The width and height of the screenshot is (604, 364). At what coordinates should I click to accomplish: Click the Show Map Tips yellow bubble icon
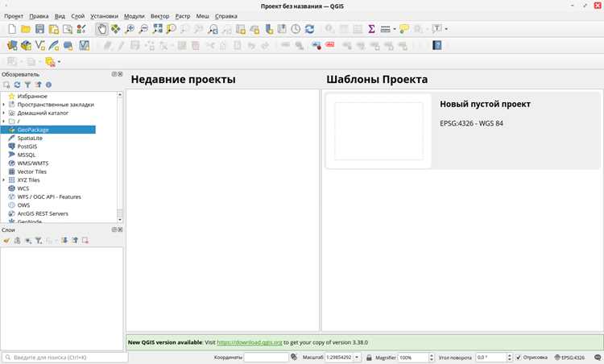tap(404, 29)
